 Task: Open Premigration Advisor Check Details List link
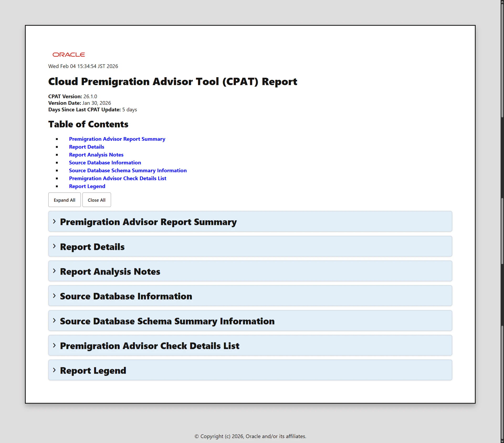pyautogui.click(x=118, y=178)
